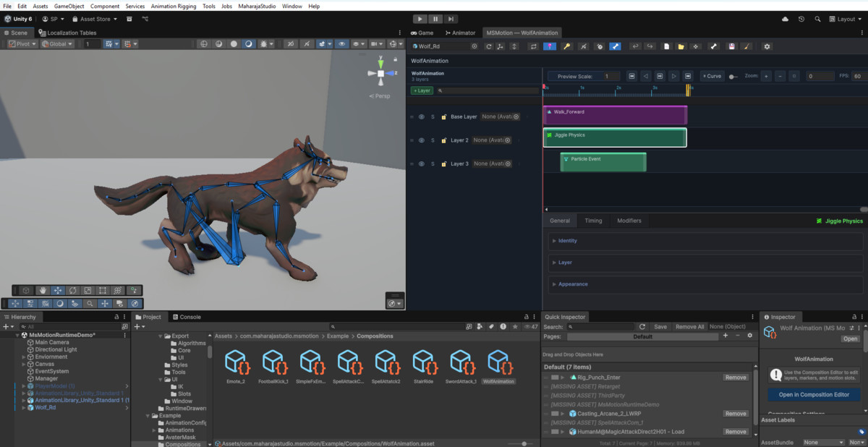Click undo arrow in MSMotion toolbar
868x447 pixels.
point(636,46)
